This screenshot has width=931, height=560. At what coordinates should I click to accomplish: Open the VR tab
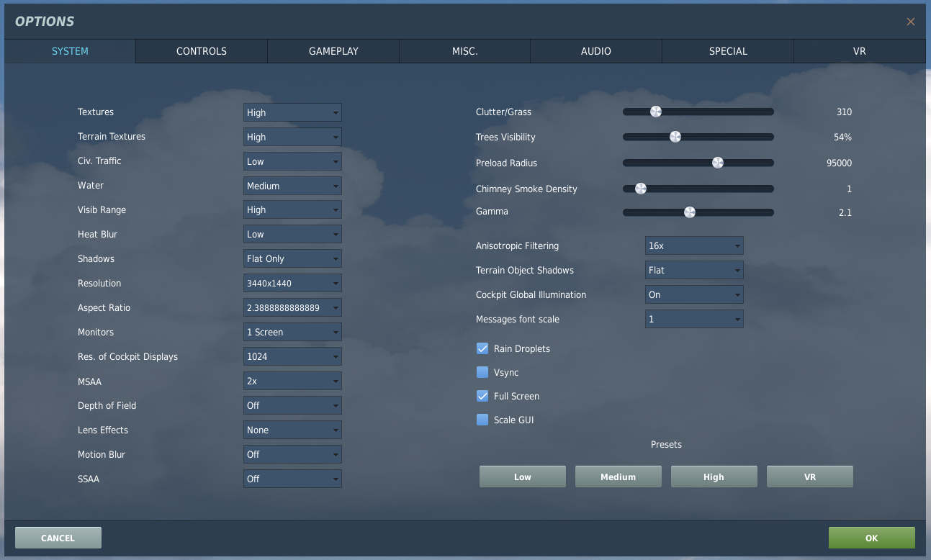[859, 51]
